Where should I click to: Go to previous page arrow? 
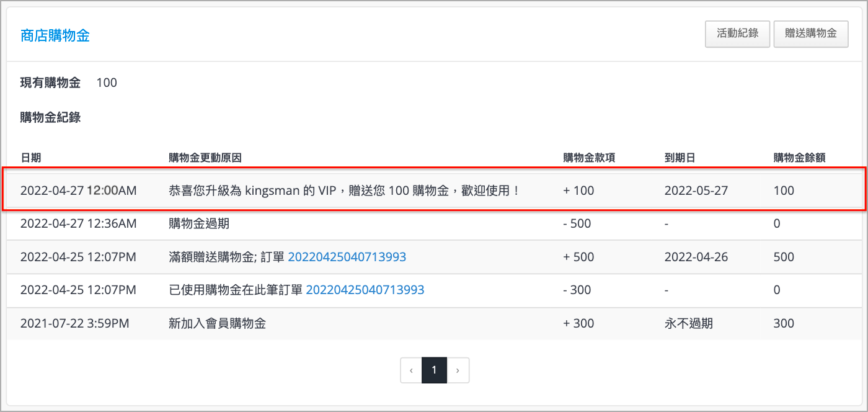412,370
